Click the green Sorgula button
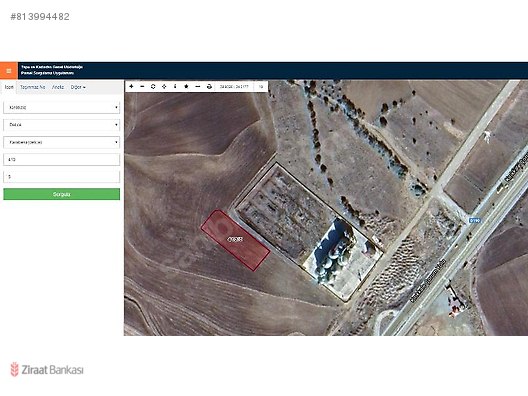 tap(61, 194)
